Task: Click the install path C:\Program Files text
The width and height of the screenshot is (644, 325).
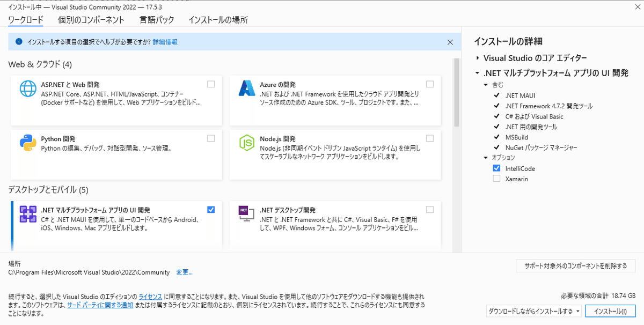Action: coord(89,272)
